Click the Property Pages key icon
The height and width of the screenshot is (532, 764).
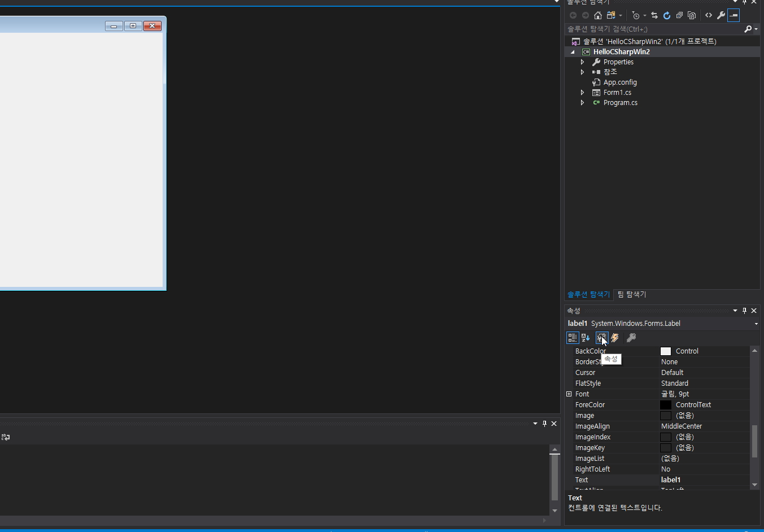pyautogui.click(x=631, y=338)
